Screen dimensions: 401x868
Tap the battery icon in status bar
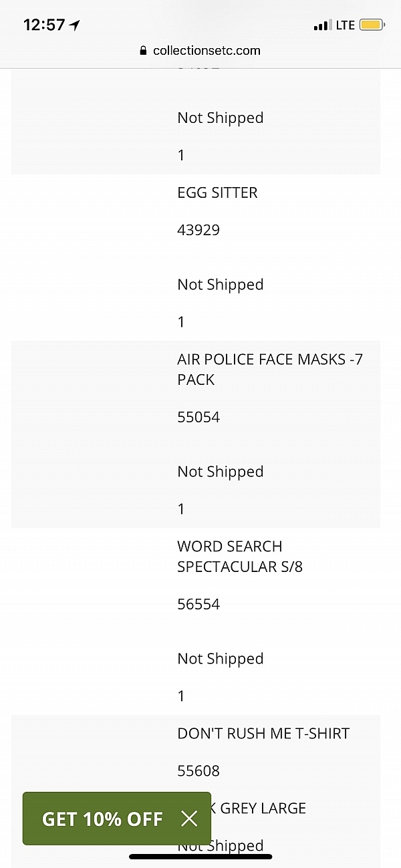click(x=372, y=25)
